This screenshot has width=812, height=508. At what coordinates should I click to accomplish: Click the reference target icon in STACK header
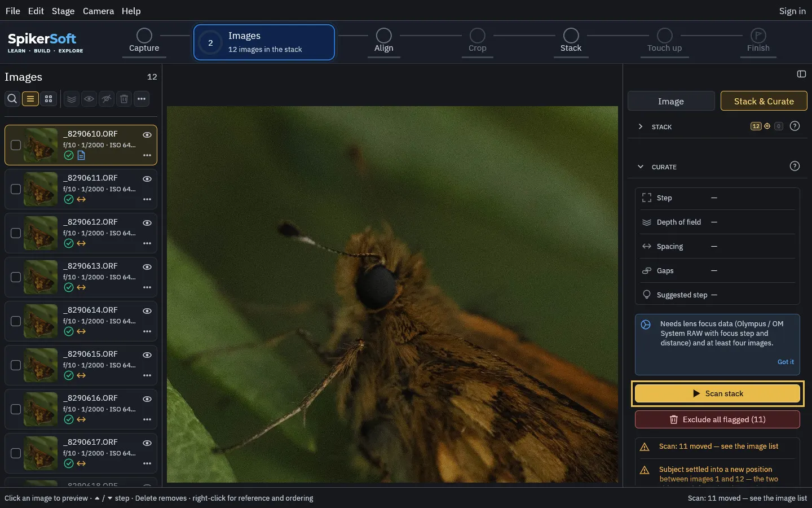(x=767, y=126)
